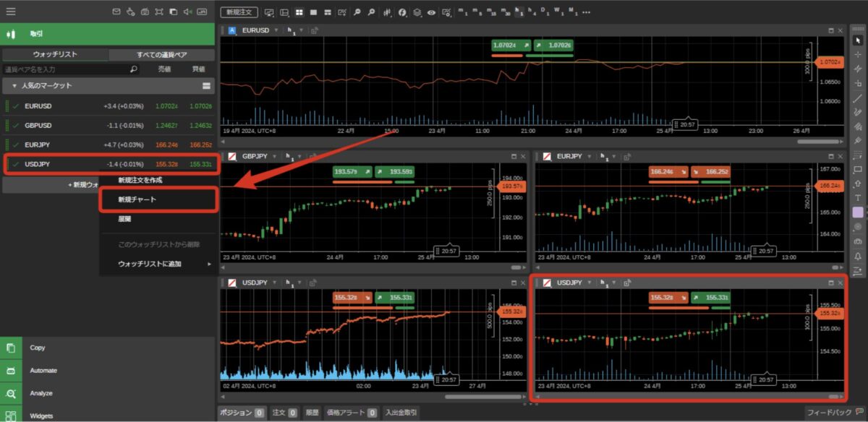Open the Copy section icon

pyautogui.click(x=11, y=348)
